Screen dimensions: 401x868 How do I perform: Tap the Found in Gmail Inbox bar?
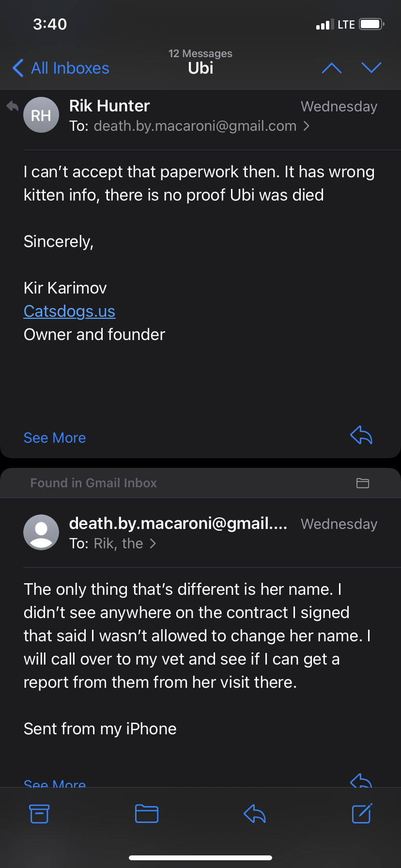click(200, 483)
